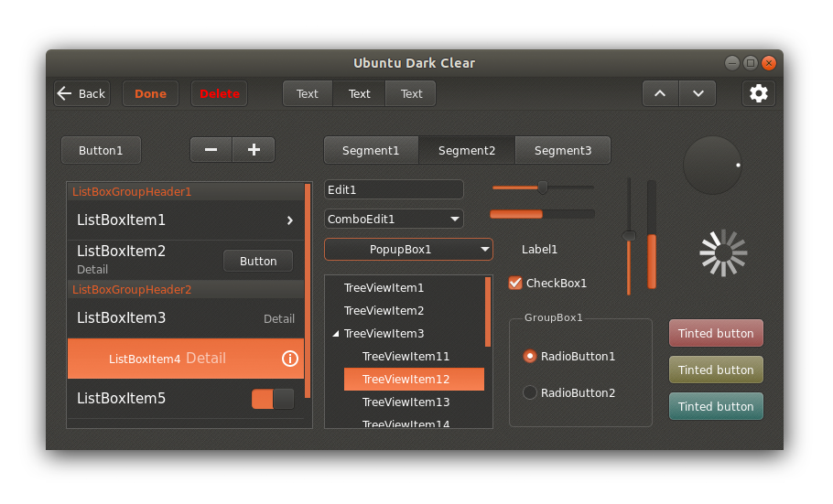Click the minus stepper button

(x=211, y=150)
